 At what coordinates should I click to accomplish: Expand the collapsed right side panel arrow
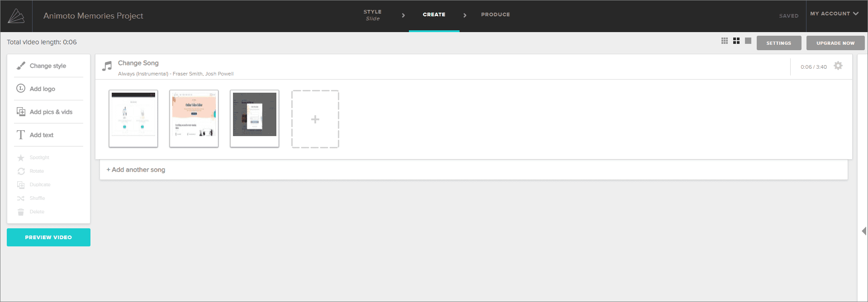[863, 231]
